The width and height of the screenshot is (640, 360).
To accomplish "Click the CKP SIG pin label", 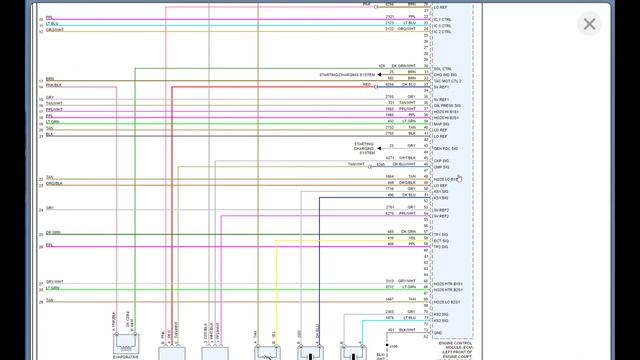I will pos(441,161).
